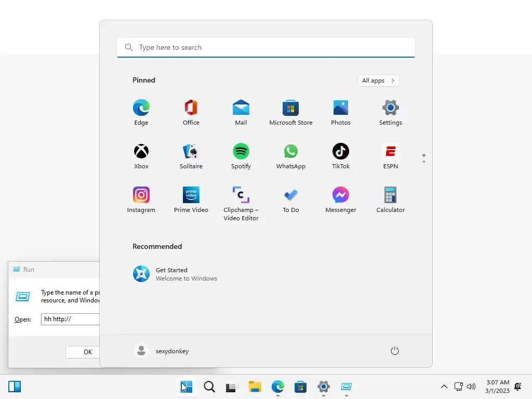Open the To Do app
532x399 pixels.
pos(291,200)
